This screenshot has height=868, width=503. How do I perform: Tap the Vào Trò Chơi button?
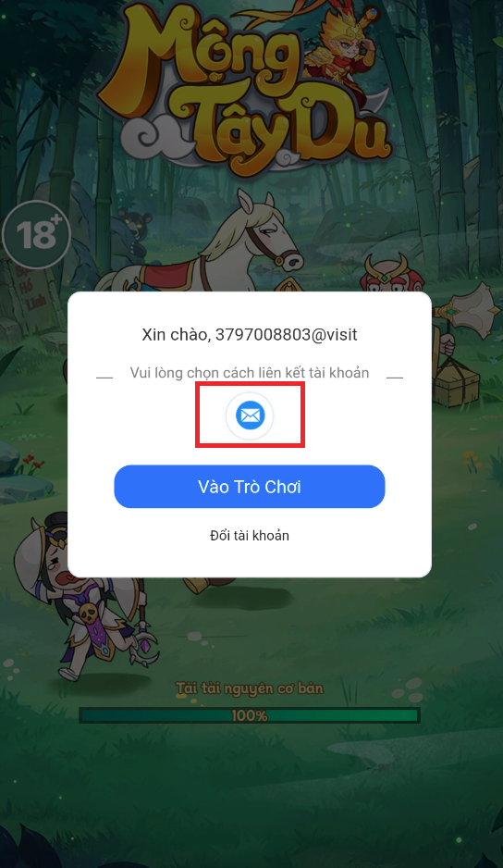[x=250, y=487]
